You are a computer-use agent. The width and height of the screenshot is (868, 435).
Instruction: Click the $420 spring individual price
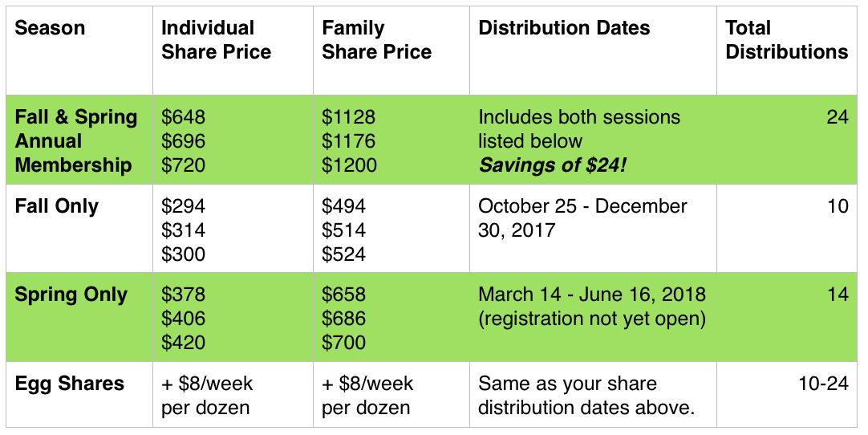183,343
